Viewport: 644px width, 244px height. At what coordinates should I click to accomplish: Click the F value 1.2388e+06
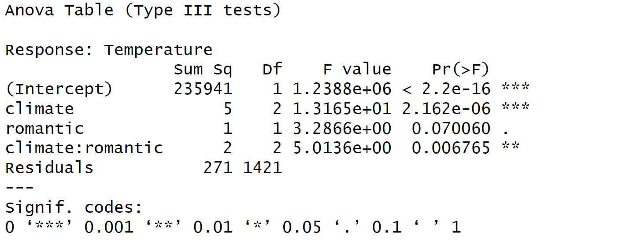click(342, 89)
